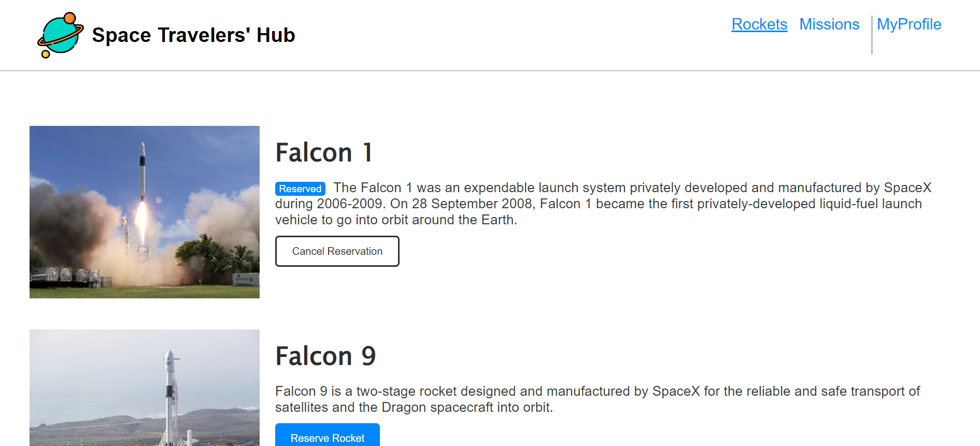Image resolution: width=980 pixels, height=446 pixels.
Task: Open the MyProfile link
Action: click(x=909, y=24)
